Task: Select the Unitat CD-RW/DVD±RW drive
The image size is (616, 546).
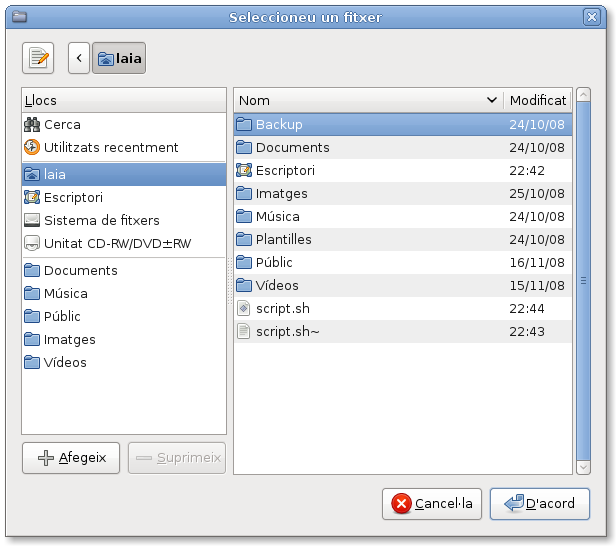Action: click(x=116, y=243)
